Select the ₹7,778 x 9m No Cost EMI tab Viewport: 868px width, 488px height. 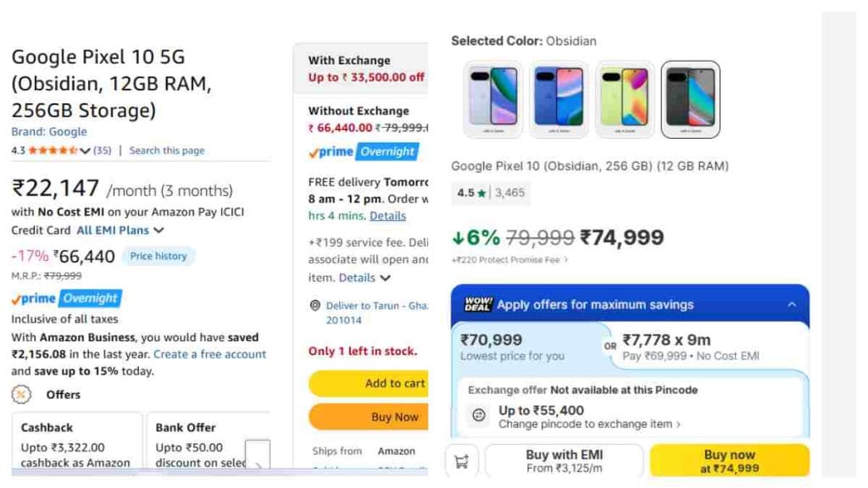coord(709,347)
